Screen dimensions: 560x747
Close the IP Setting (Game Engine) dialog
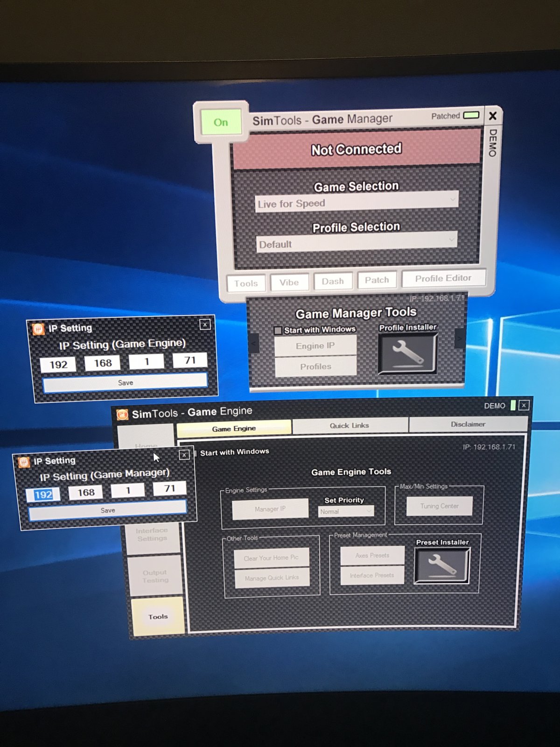(205, 324)
